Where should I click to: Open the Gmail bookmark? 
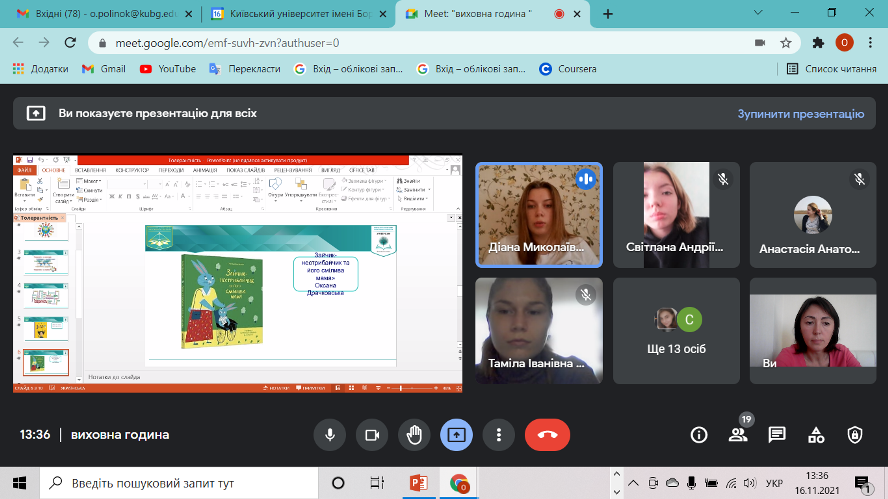(x=104, y=69)
